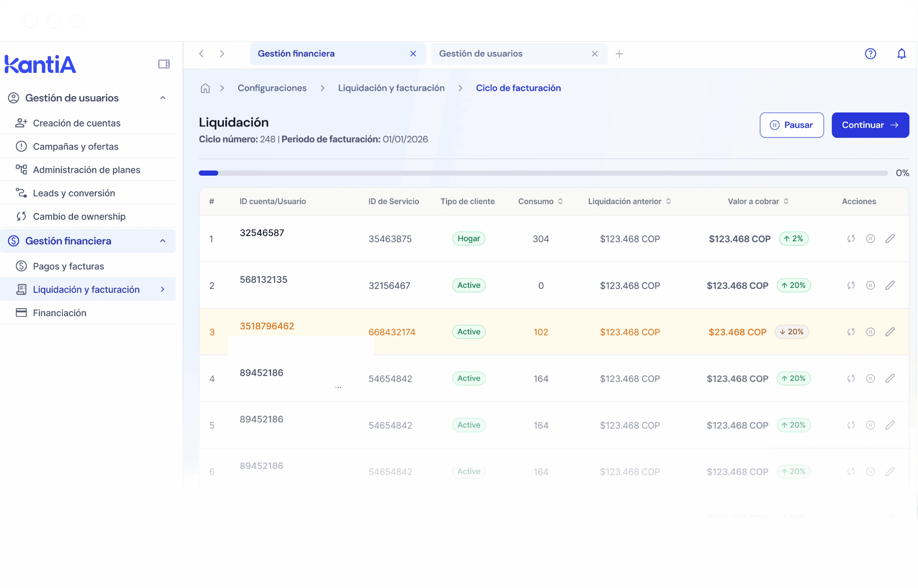This screenshot has width=918, height=588.
Task: Collapse the Gestión financiera section
Action: tap(162, 241)
